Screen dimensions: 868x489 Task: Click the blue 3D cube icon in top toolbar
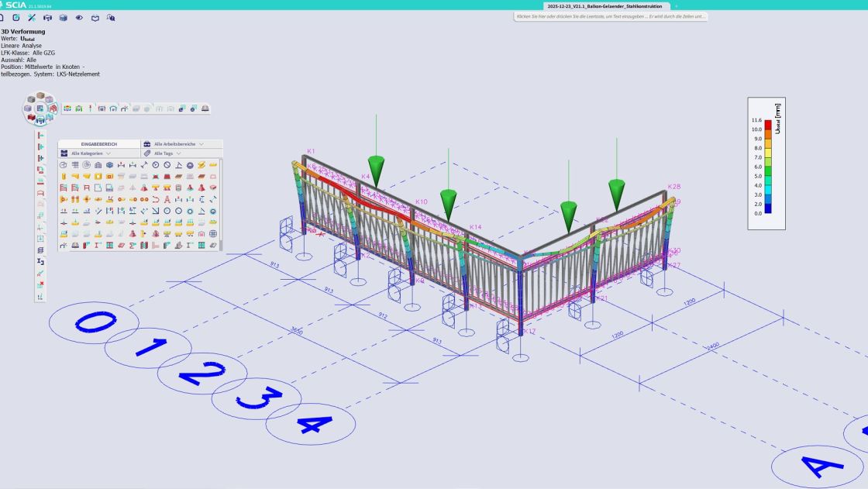pos(64,17)
